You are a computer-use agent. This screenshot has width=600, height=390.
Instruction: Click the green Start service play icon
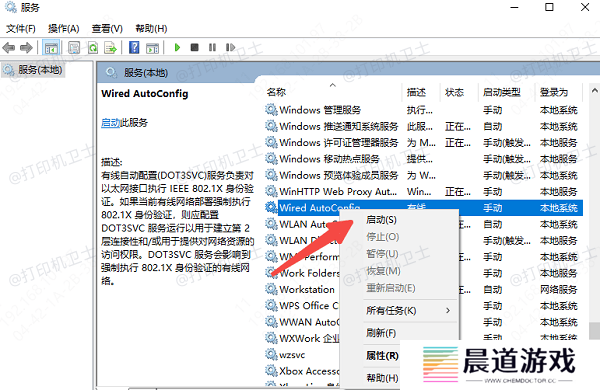point(177,47)
